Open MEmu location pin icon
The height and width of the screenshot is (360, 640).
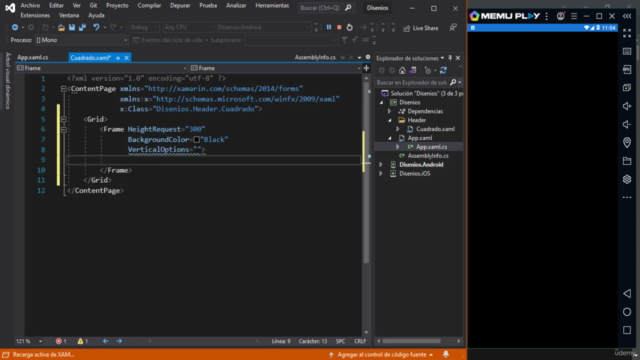tap(627, 142)
